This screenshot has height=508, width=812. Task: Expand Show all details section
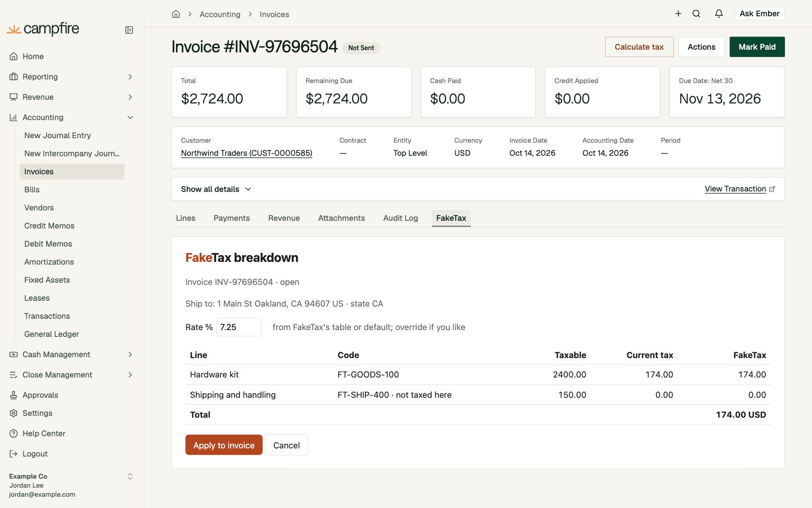[216, 189]
